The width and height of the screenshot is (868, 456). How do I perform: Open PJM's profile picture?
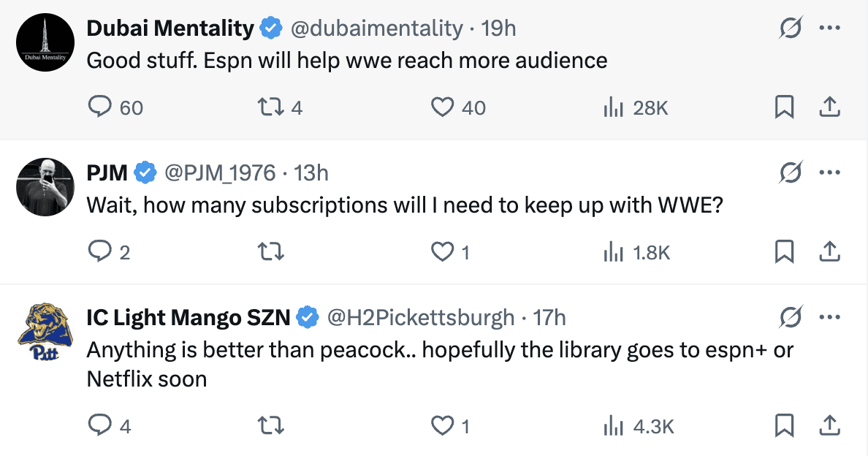[x=45, y=186]
